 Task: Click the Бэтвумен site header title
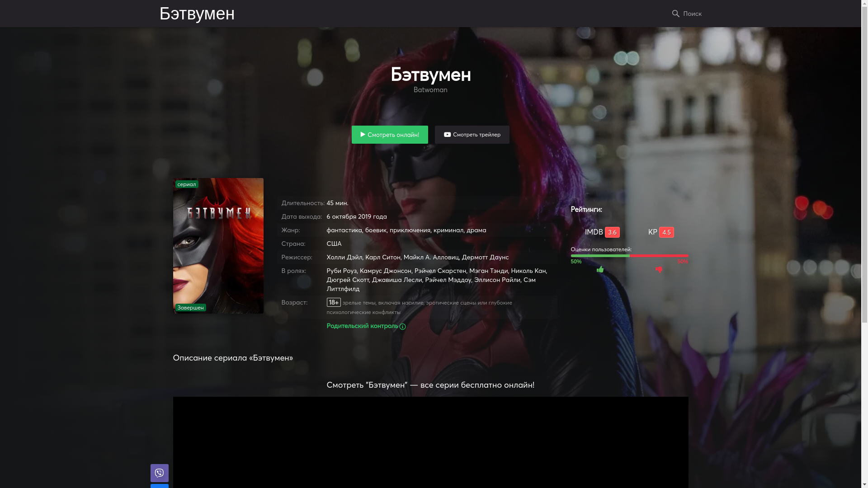click(x=197, y=14)
